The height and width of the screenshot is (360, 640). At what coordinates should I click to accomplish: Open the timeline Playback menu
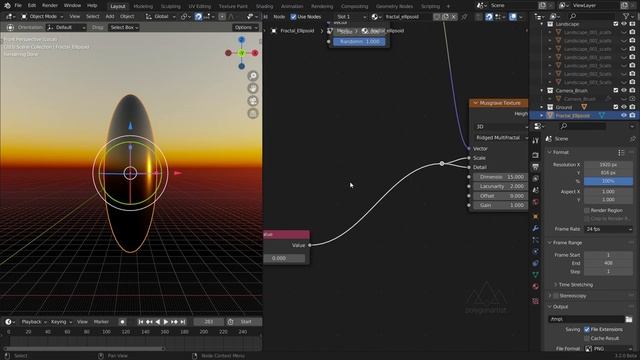33,322
